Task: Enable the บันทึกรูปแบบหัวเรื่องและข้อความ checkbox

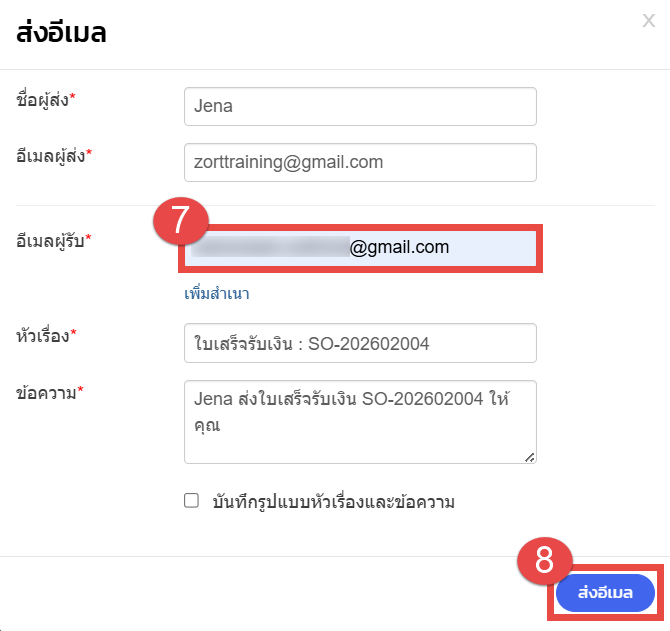Action: tap(192, 502)
